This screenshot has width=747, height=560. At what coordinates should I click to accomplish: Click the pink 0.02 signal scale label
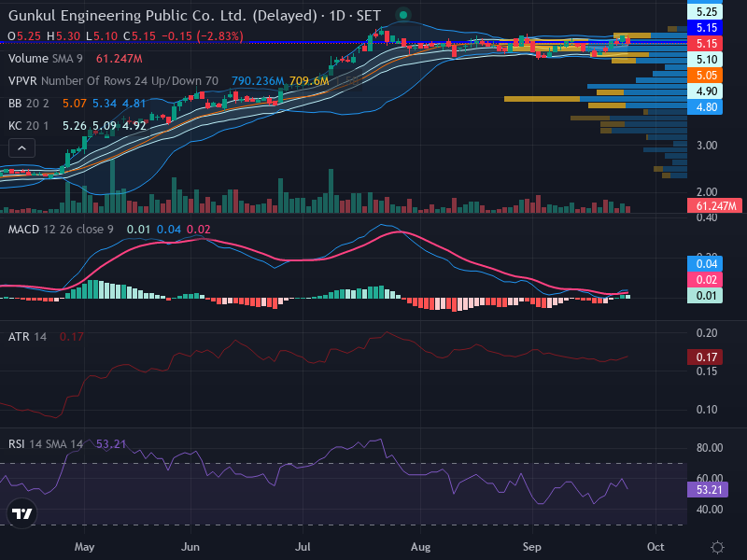tap(705, 279)
